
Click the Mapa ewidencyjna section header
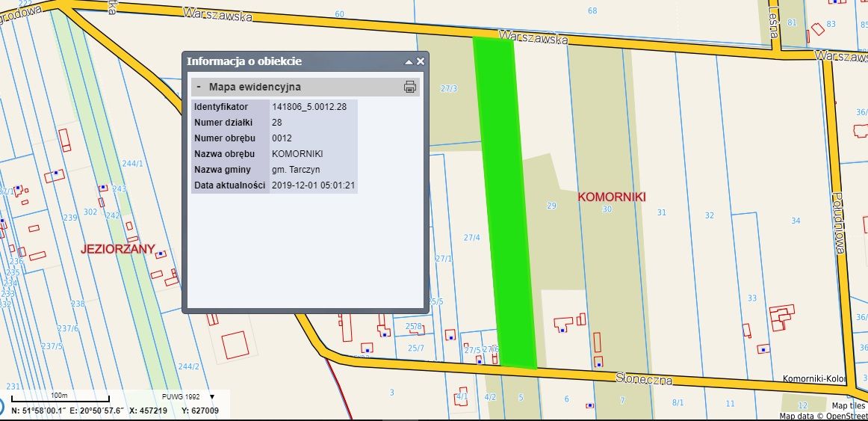coord(306,87)
